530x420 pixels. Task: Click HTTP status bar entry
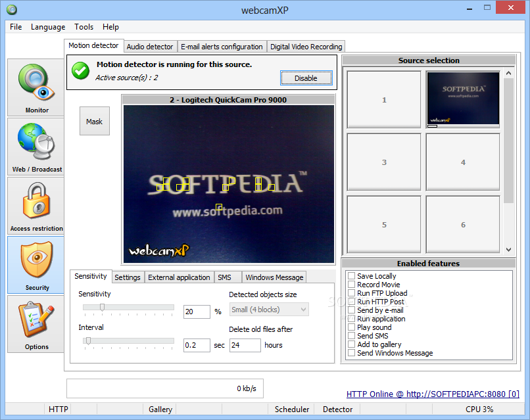click(x=59, y=409)
